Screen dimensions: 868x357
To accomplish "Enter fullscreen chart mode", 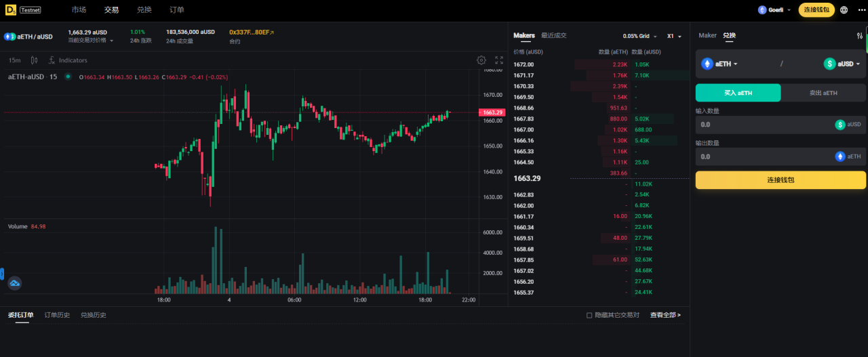I will (499, 60).
